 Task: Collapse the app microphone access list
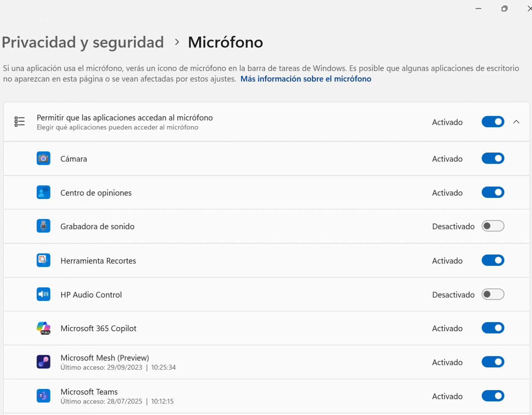point(516,122)
